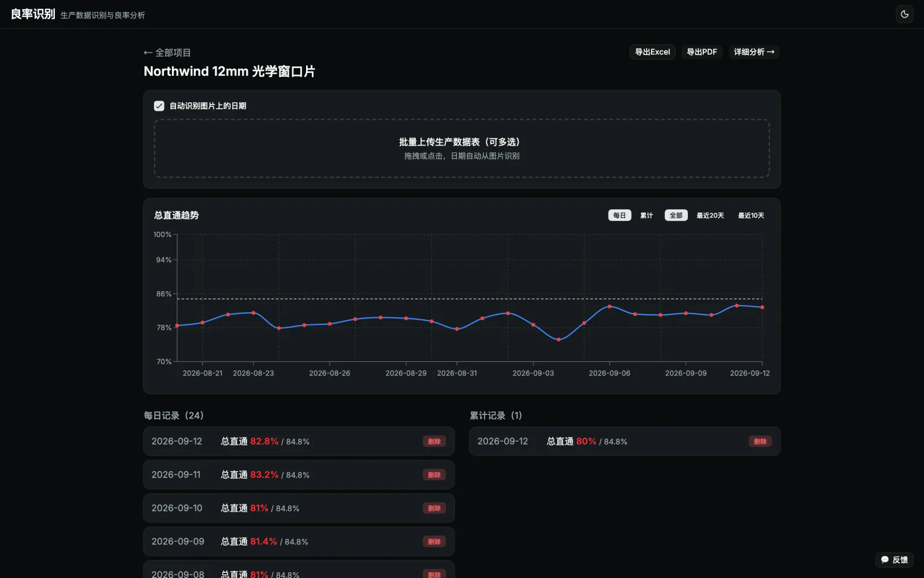Open daily record showing 82.8%
924x578 pixels.
(x=299, y=442)
